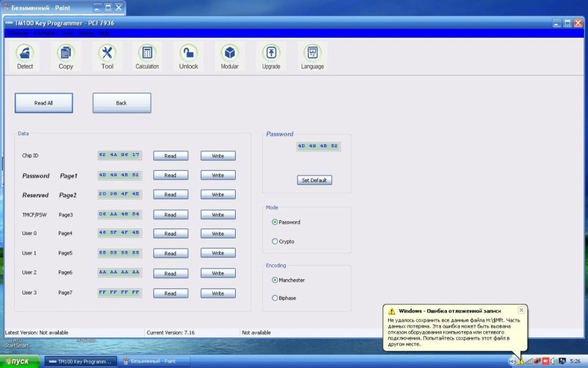Close the Windows delayed write balloon
Viewport: 588px width, 368px height.
[x=521, y=310]
